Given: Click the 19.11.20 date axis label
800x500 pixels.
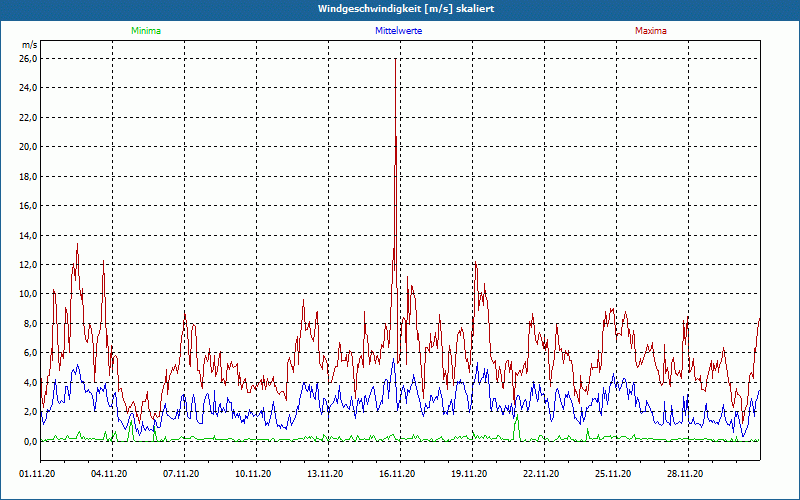Looking at the screenshot, I should [469, 474].
